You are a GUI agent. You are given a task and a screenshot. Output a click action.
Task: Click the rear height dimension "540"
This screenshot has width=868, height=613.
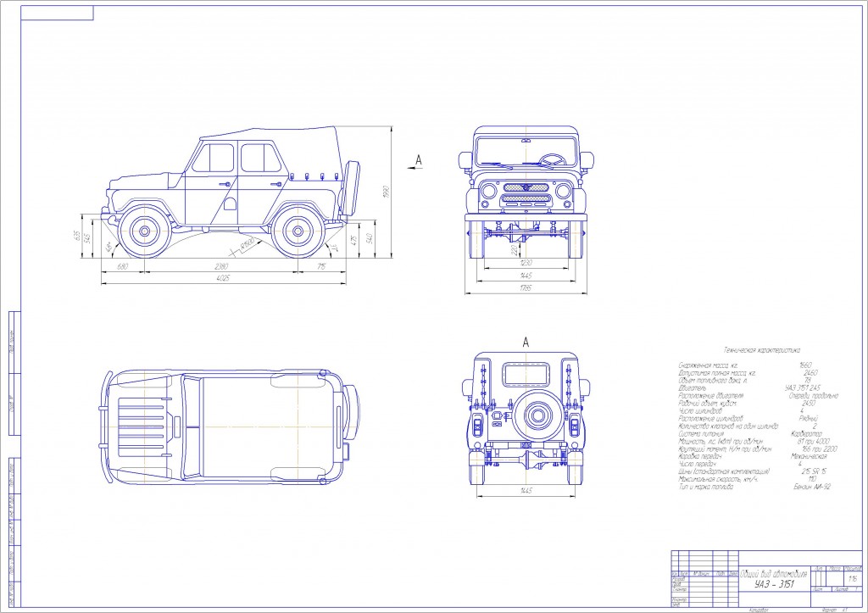370,238
